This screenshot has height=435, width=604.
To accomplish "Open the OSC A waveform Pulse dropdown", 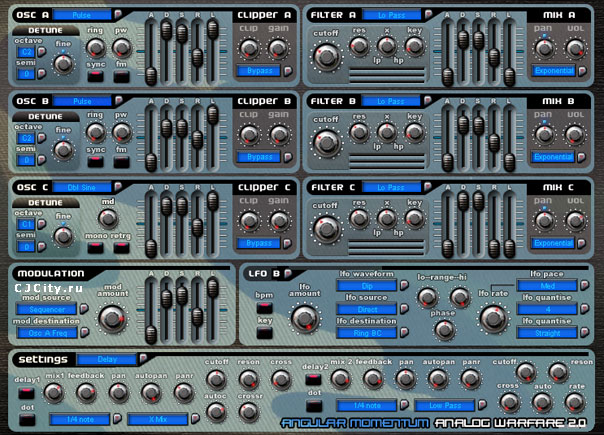I will pyautogui.click(x=82, y=15).
